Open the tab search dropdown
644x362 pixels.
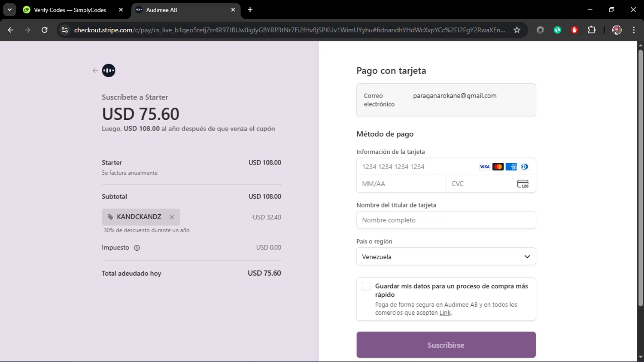(9, 9)
